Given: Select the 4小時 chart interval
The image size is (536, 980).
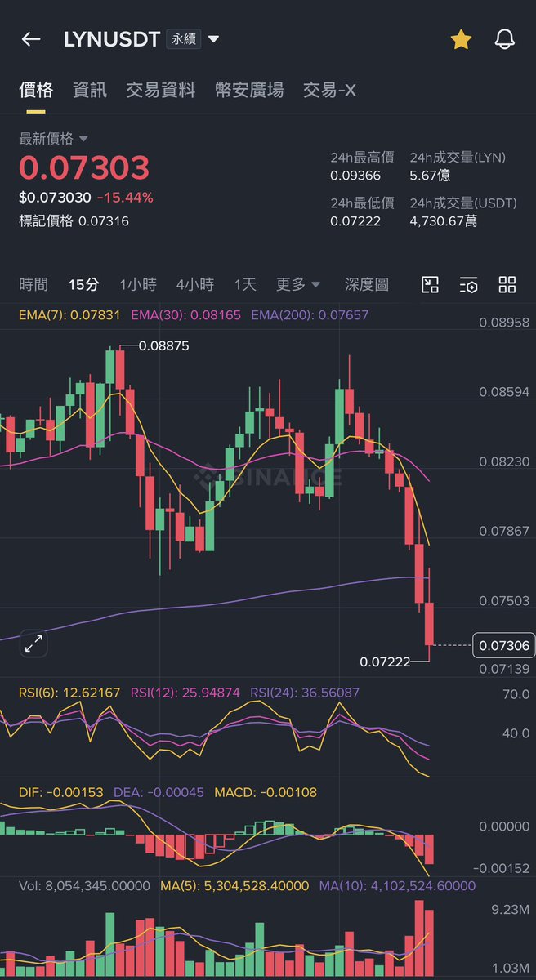Looking at the screenshot, I should 194,284.
